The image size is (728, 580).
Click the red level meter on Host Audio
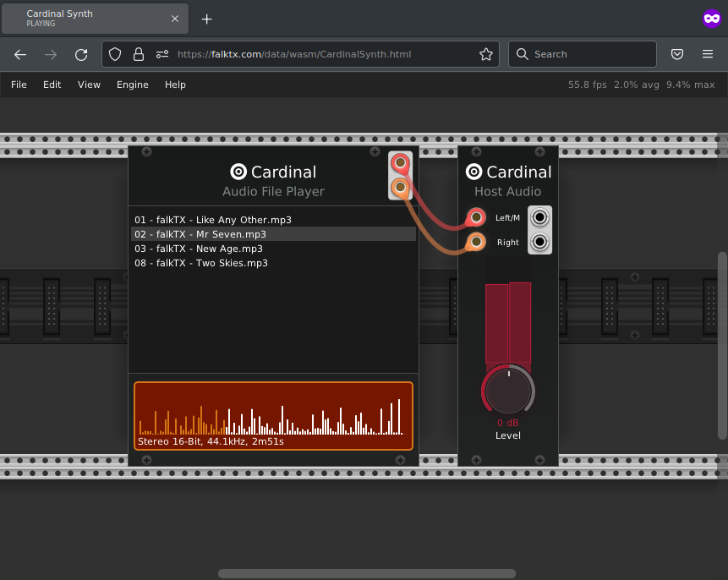(x=508, y=323)
